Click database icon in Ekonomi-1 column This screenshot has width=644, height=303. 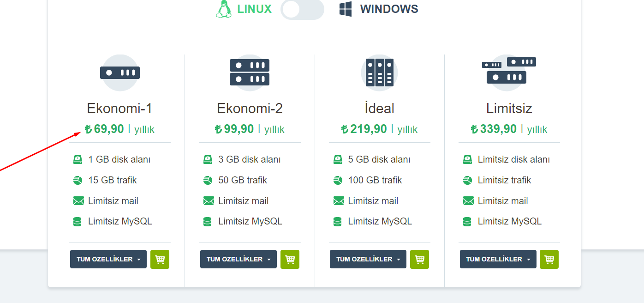77,222
